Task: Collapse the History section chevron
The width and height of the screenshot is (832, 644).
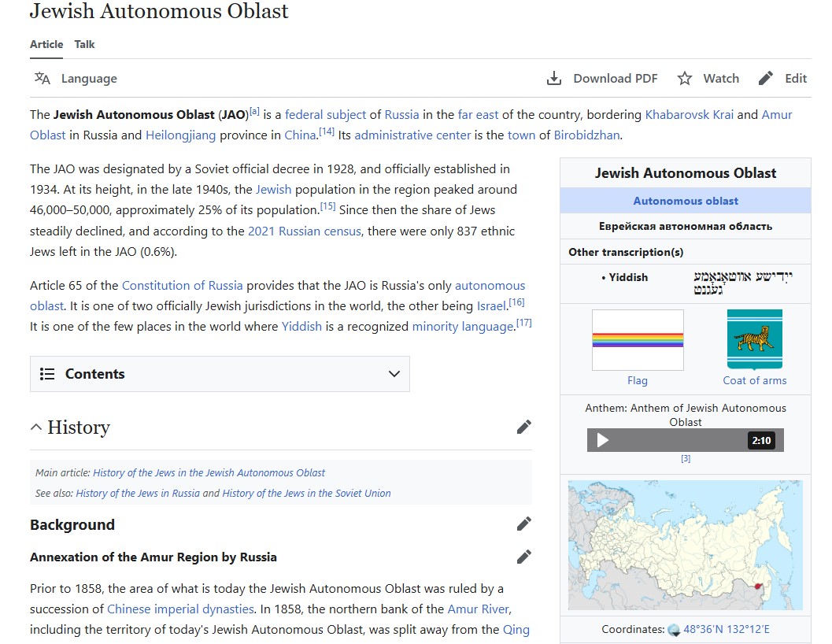Action: click(36, 427)
